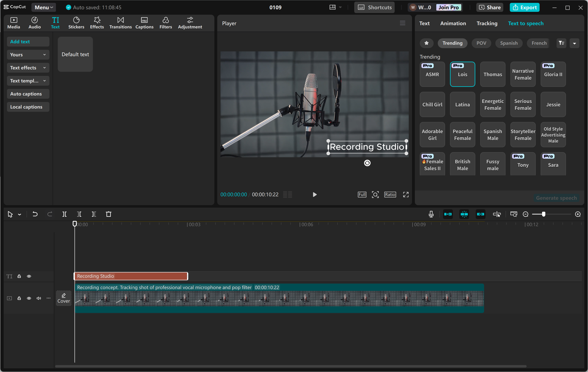Viewport: 588px width, 372px height.
Task: Switch to the Tracking tab
Action: point(487,23)
